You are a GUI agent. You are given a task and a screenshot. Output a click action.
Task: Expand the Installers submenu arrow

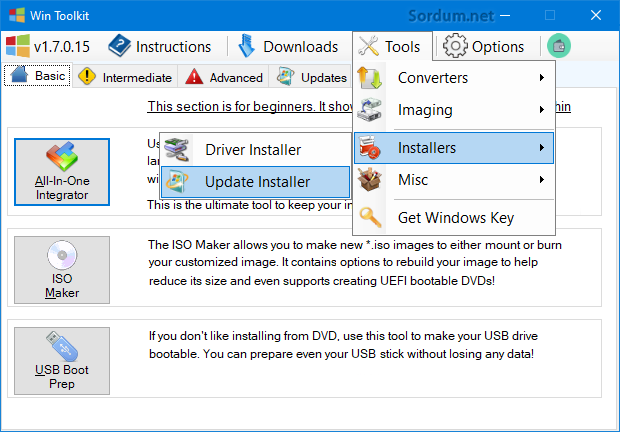click(x=542, y=147)
